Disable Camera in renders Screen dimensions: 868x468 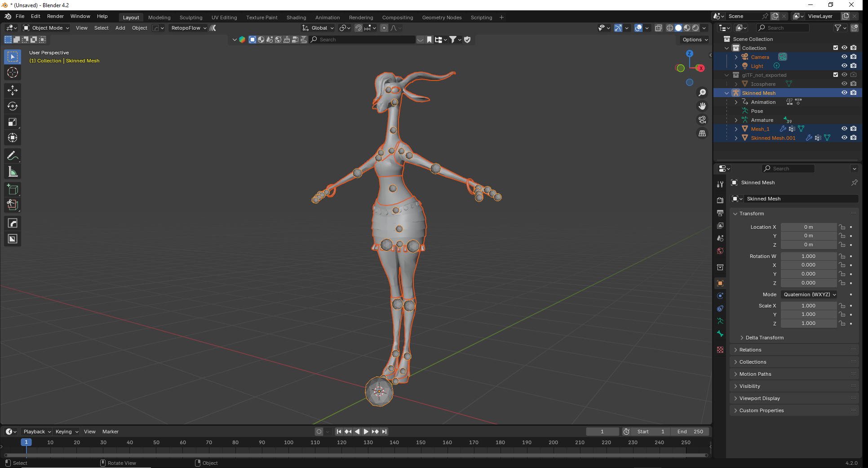(853, 57)
